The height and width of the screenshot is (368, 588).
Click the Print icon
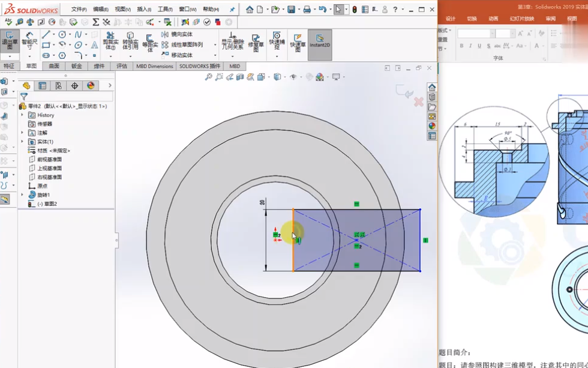307,10
